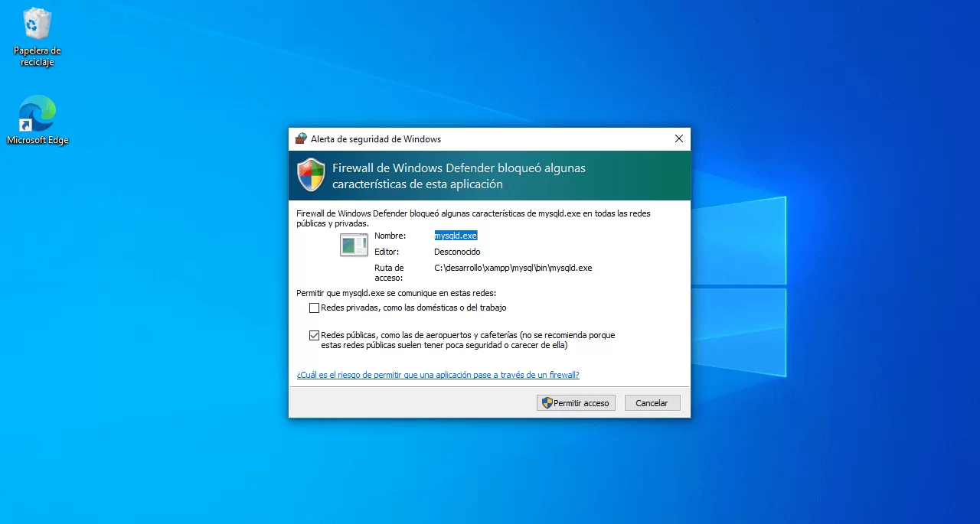Click the firewall icon in dialog title bar
The height and width of the screenshot is (524, 980).
[x=301, y=138]
